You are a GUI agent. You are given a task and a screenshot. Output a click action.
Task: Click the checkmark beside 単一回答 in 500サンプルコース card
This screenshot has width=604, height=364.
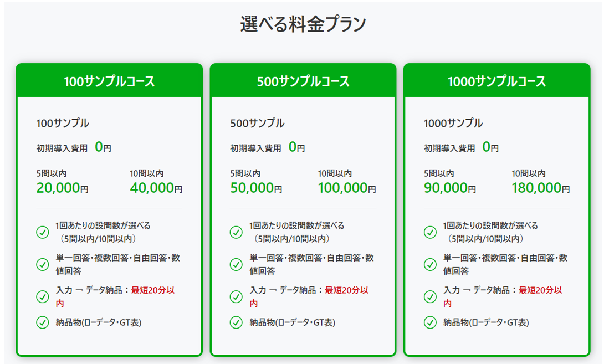click(236, 264)
